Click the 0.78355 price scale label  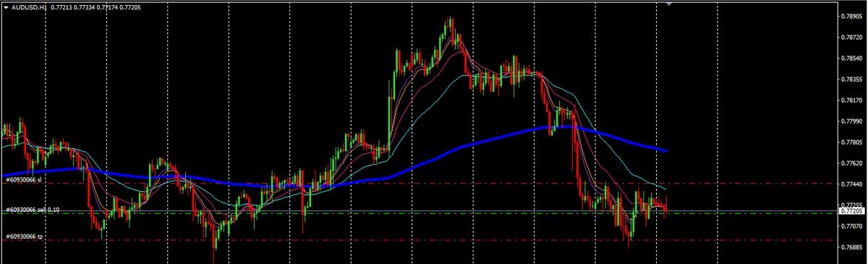[x=851, y=79]
